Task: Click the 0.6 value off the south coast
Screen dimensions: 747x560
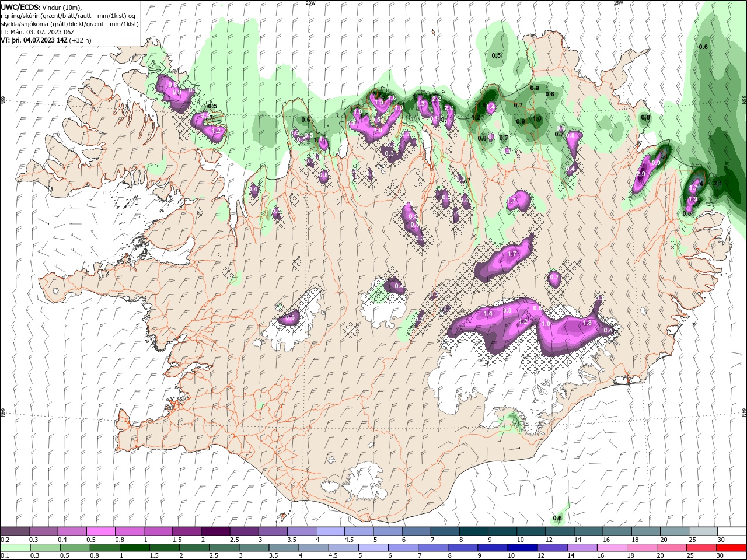Action: click(557, 518)
